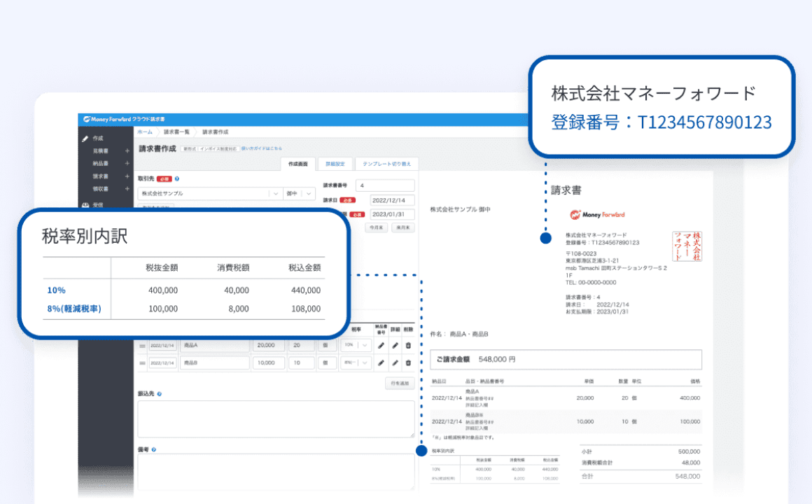Open 納品書 in the sidebar menu

tap(101, 164)
